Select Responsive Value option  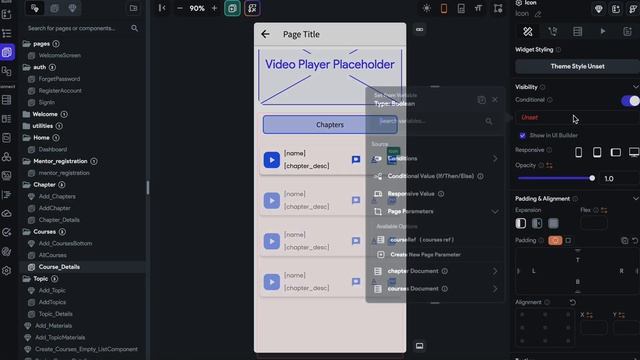pyautogui.click(x=411, y=194)
